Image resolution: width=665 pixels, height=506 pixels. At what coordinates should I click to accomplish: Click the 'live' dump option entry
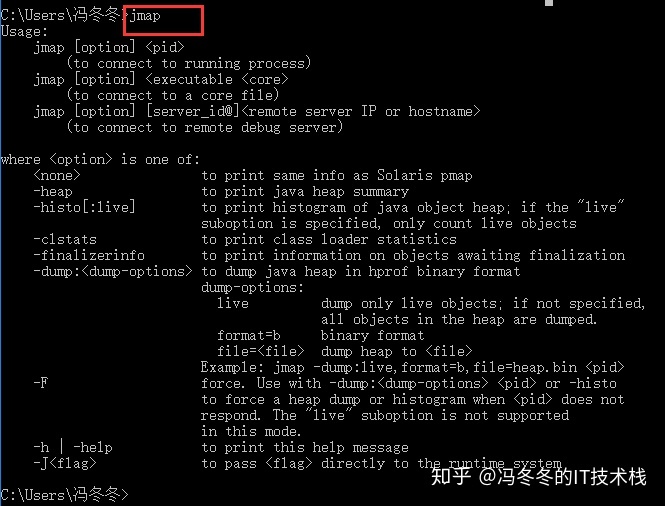(x=233, y=304)
